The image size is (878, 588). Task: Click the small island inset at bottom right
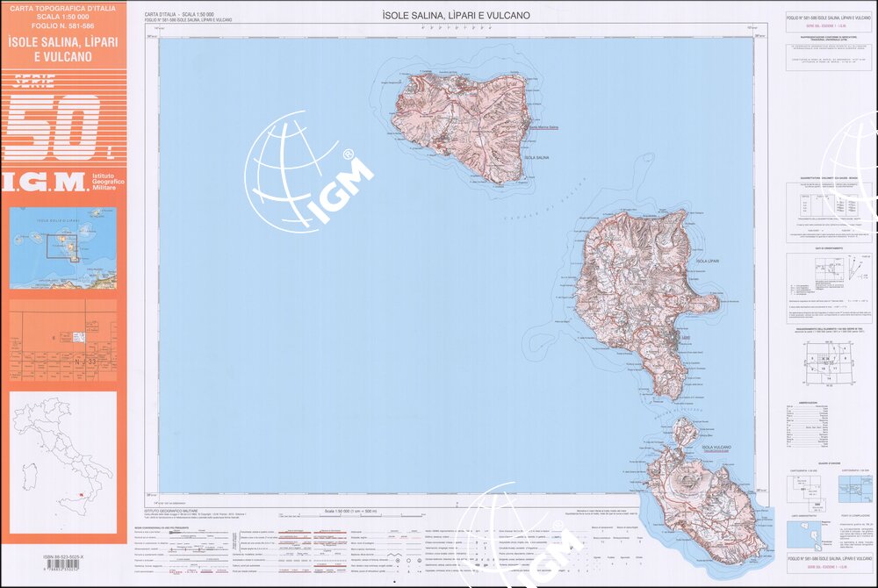806,533
